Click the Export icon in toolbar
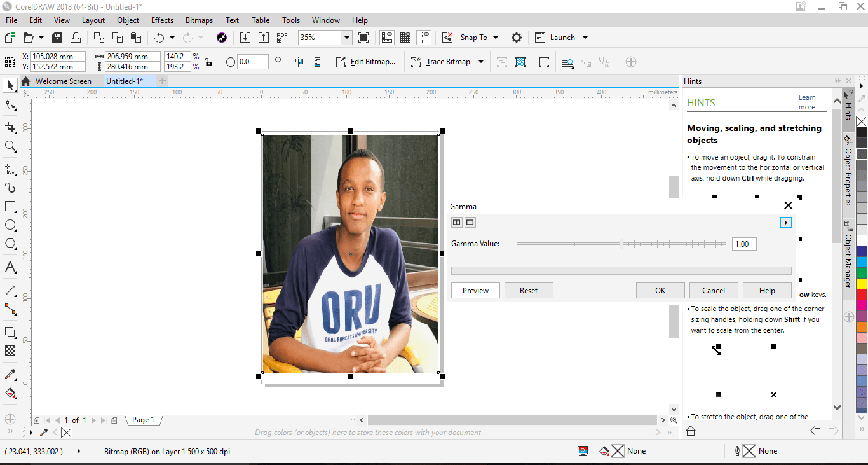 pos(264,38)
